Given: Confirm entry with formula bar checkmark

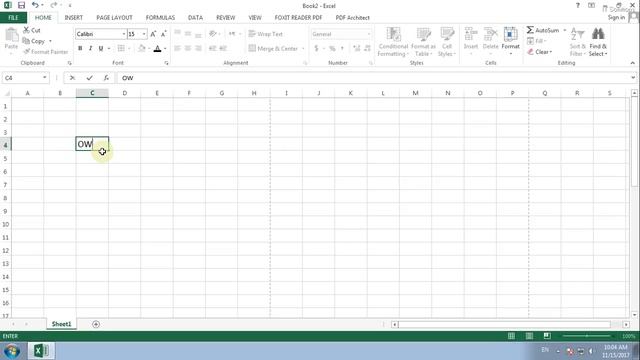Looking at the screenshot, I should click(x=89, y=78).
